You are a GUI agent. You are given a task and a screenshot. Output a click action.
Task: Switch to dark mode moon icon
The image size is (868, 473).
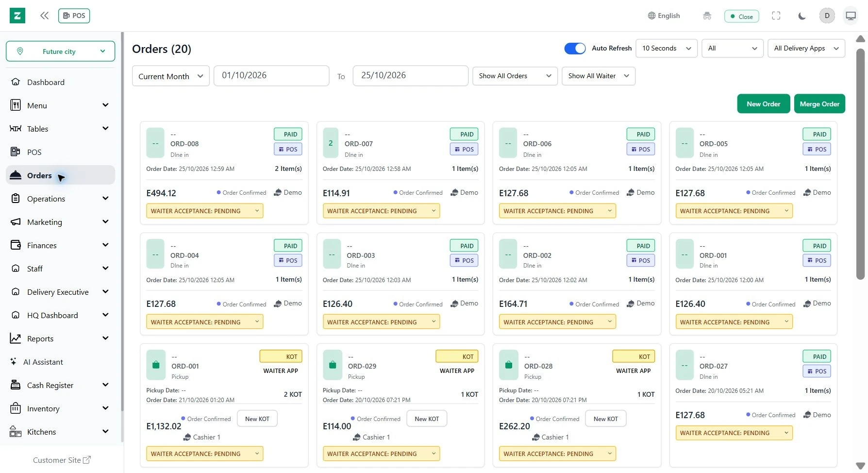point(801,16)
